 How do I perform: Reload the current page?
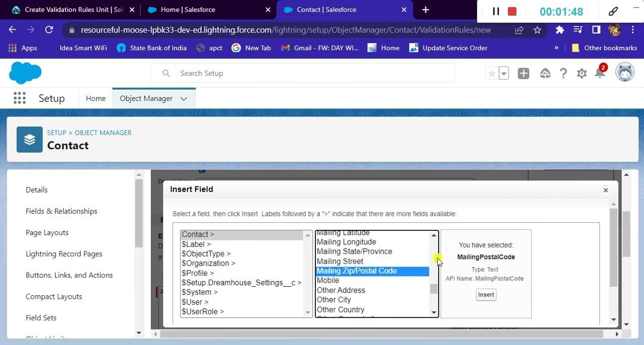(49, 30)
